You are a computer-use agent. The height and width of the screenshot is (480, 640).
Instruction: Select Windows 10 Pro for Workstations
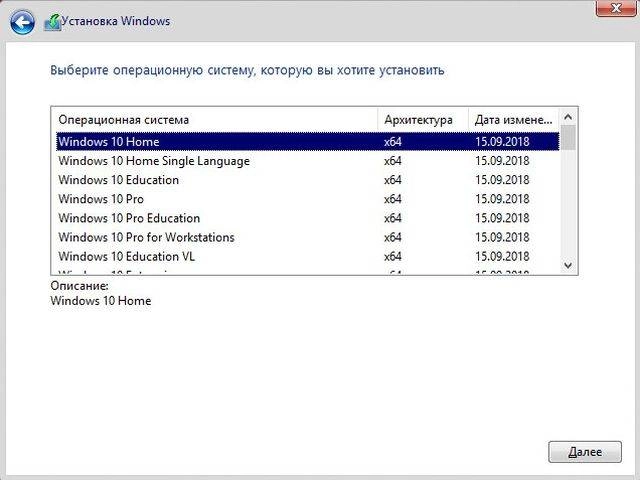pyautogui.click(x=308, y=238)
